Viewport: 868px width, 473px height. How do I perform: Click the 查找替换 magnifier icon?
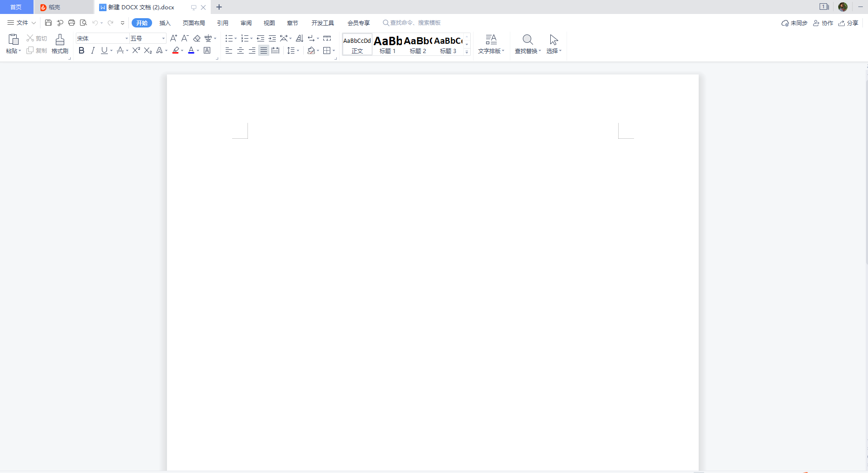527,40
